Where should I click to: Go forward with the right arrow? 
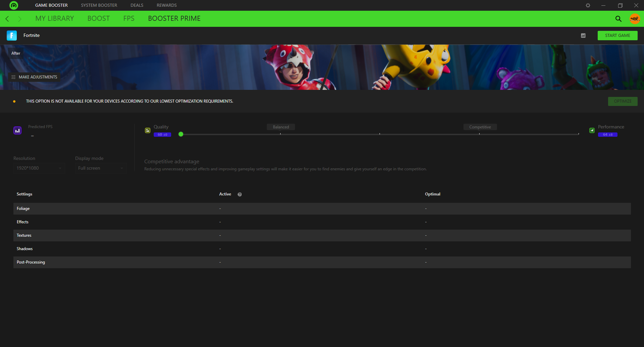point(20,19)
